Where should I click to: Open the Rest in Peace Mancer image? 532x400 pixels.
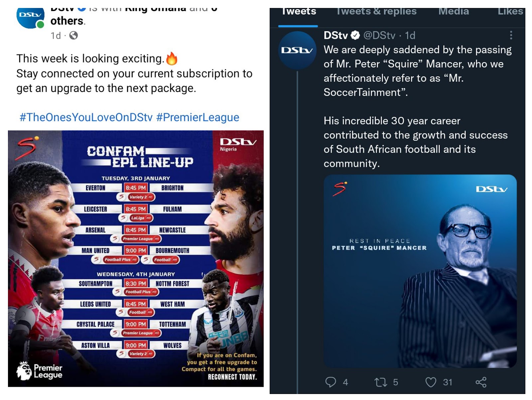(x=420, y=271)
